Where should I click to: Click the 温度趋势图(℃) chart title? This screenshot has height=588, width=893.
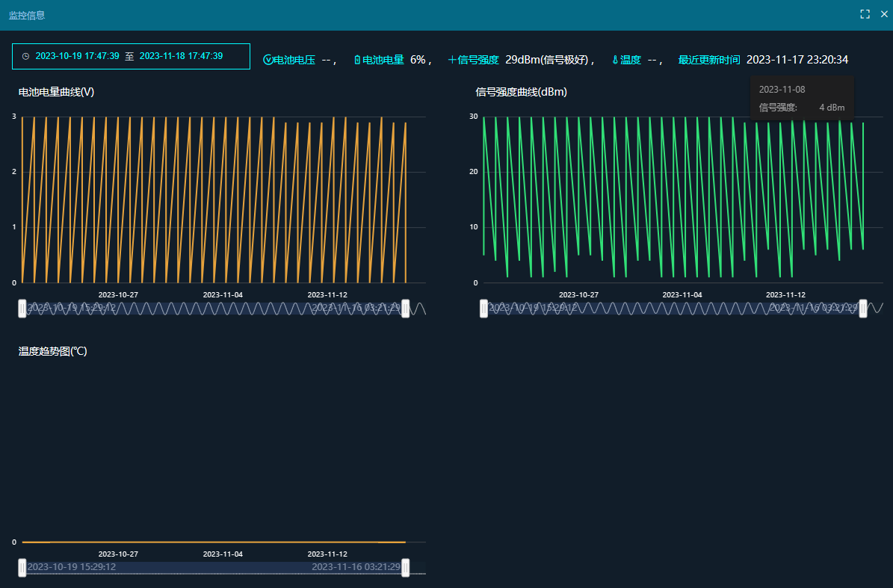(52, 351)
